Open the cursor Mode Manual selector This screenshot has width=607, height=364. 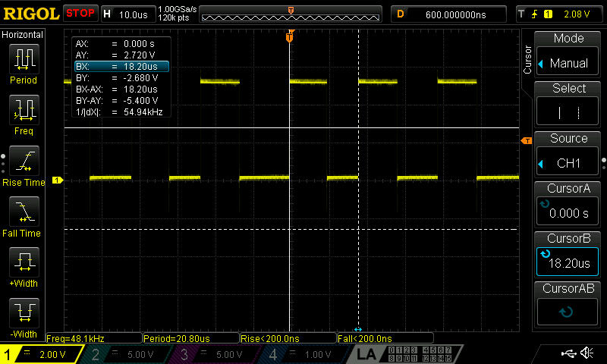[x=567, y=54]
